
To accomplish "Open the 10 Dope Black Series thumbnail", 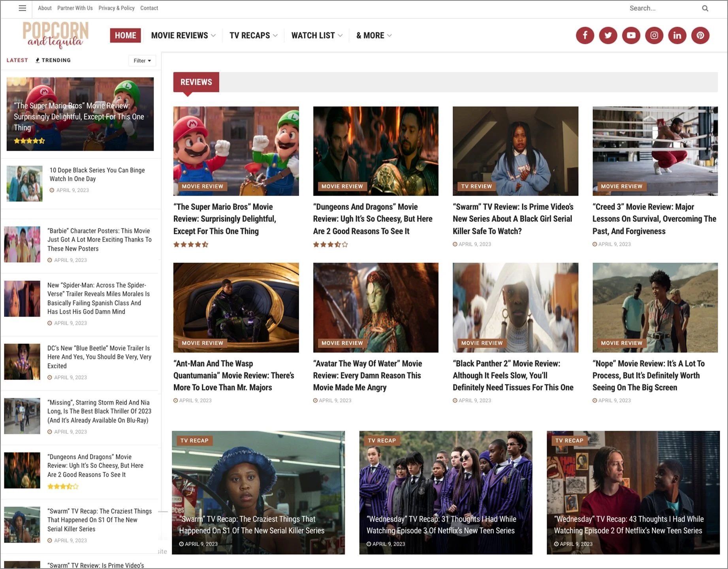I will tap(24, 184).
